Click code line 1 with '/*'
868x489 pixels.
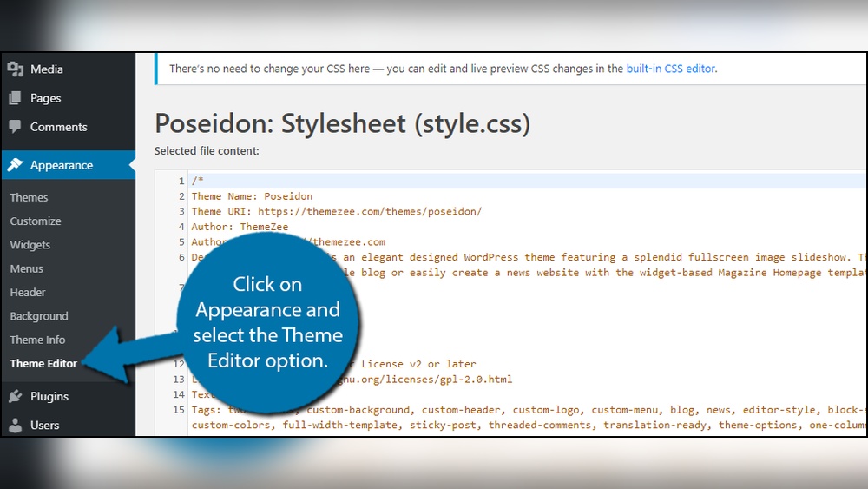(198, 181)
